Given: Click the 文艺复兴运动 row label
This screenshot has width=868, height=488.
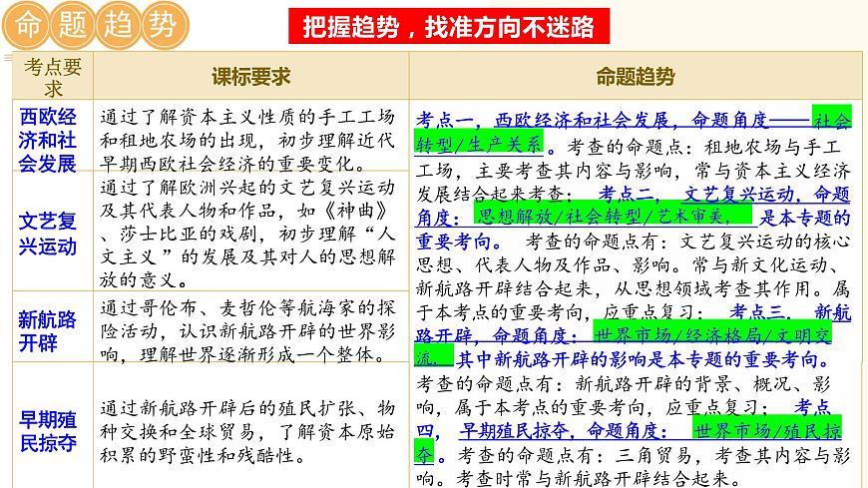Looking at the screenshot, I should (48, 234).
